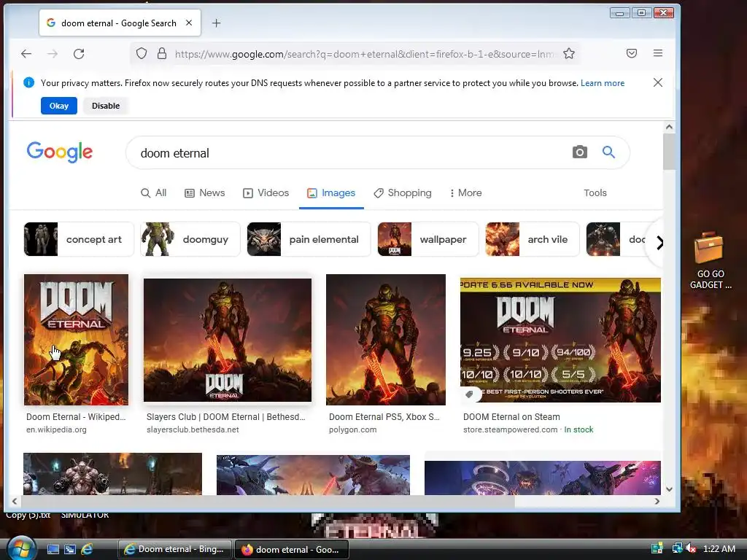Select the concept art suggestion chip

[x=79, y=239]
